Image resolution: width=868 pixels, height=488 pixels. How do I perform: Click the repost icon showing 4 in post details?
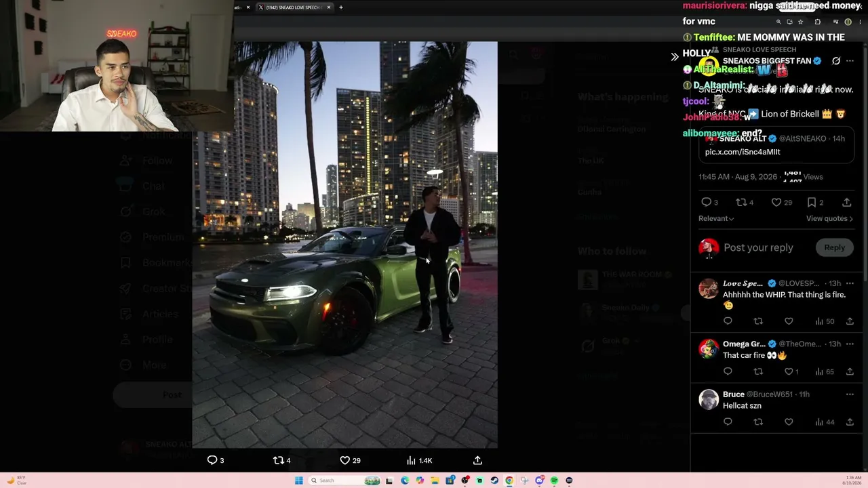pos(741,202)
